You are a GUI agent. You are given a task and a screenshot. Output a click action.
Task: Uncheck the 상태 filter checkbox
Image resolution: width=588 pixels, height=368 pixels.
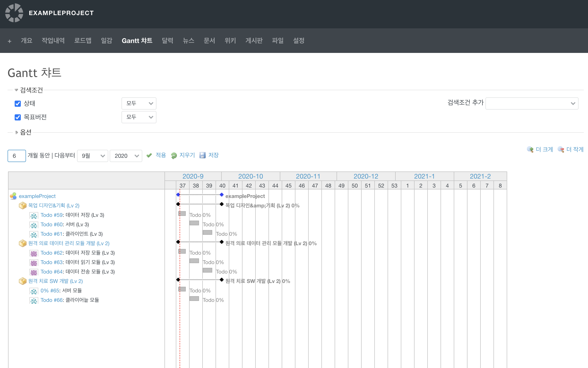point(18,104)
